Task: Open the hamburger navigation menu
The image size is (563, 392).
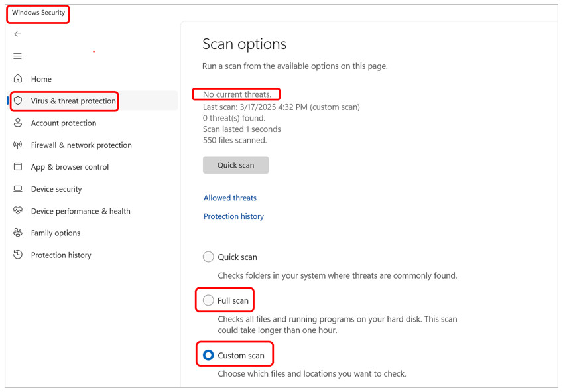Action: pyautogui.click(x=17, y=56)
